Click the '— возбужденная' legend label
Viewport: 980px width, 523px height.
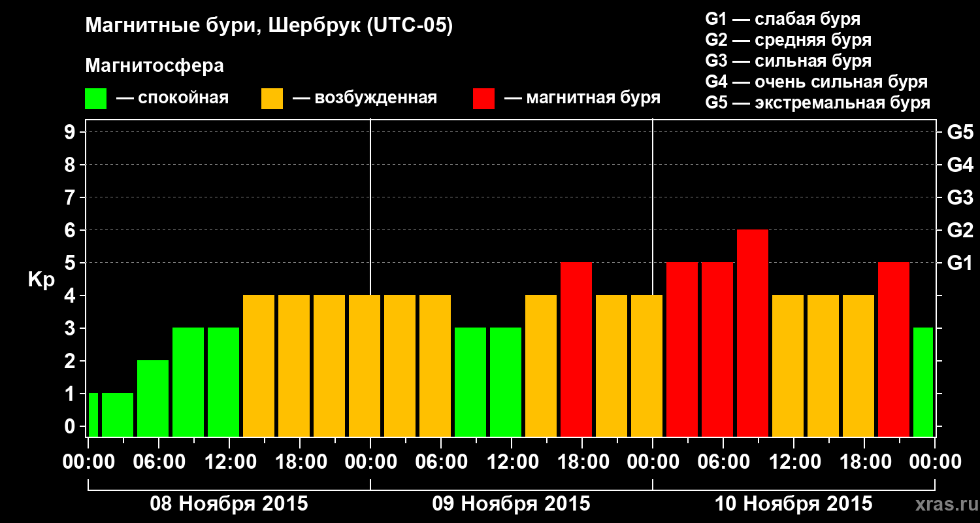tap(365, 99)
